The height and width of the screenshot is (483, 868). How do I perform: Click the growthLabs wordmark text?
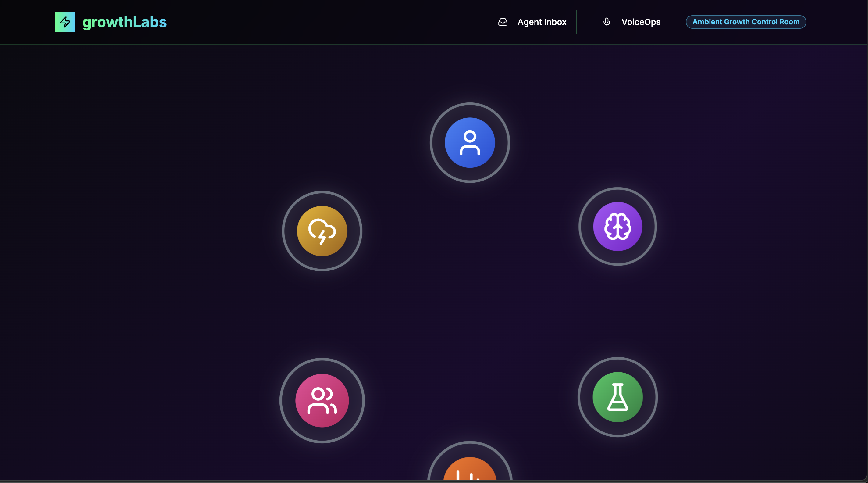coord(124,22)
